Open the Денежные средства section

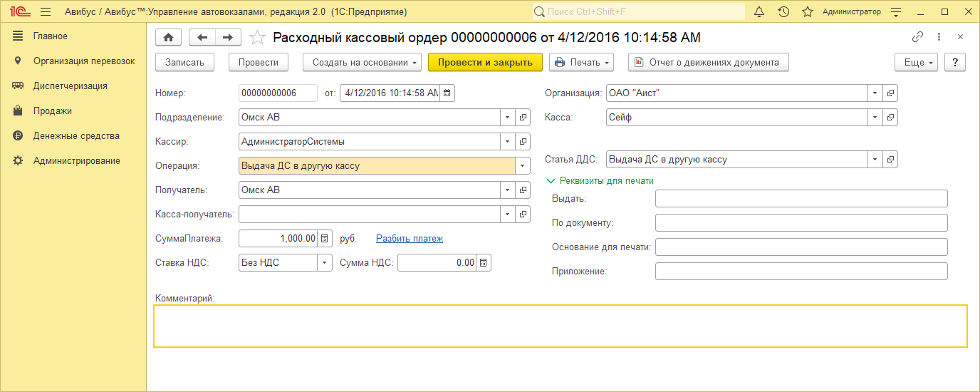tap(76, 136)
